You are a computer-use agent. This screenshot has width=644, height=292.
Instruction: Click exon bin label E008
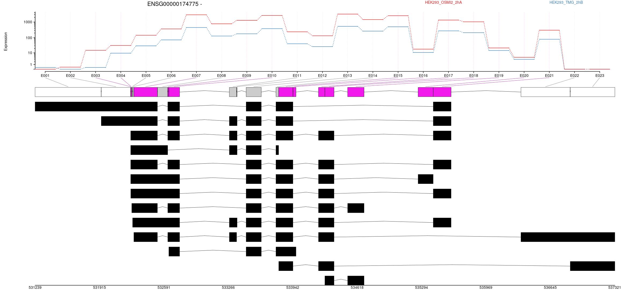221,76
